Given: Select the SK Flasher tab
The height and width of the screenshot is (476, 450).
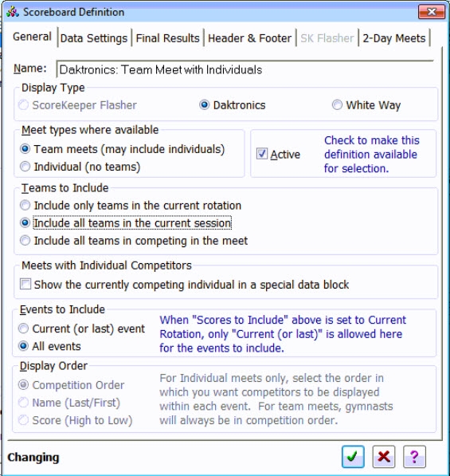Looking at the screenshot, I should pyautogui.click(x=327, y=38).
